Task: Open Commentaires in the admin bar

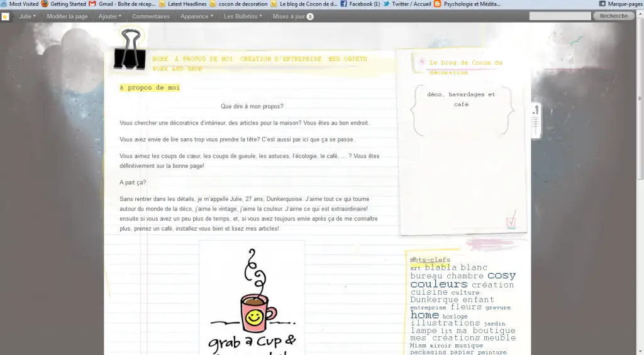Action: click(x=150, y=16)
